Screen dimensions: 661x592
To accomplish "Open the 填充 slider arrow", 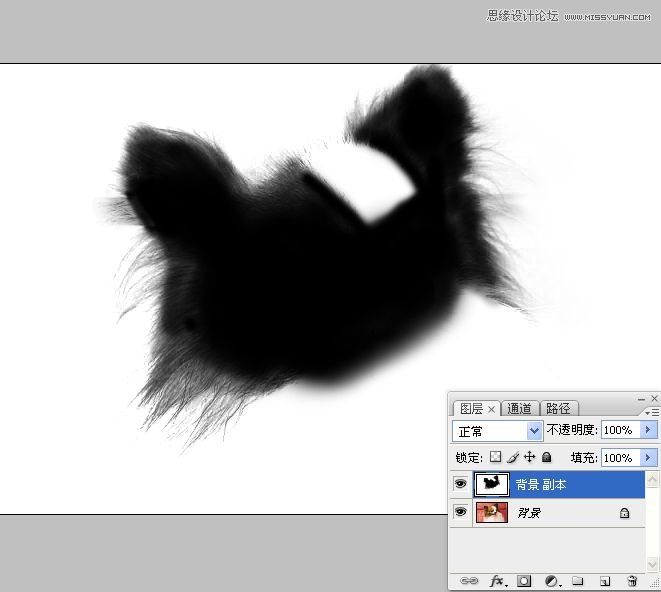I will (x=648, y=457).
